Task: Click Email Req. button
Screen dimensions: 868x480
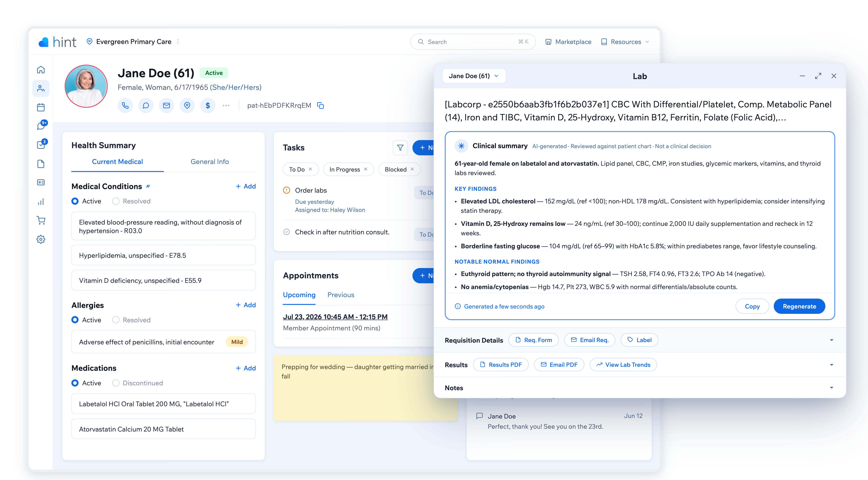Action: click(x=589, y=340)
